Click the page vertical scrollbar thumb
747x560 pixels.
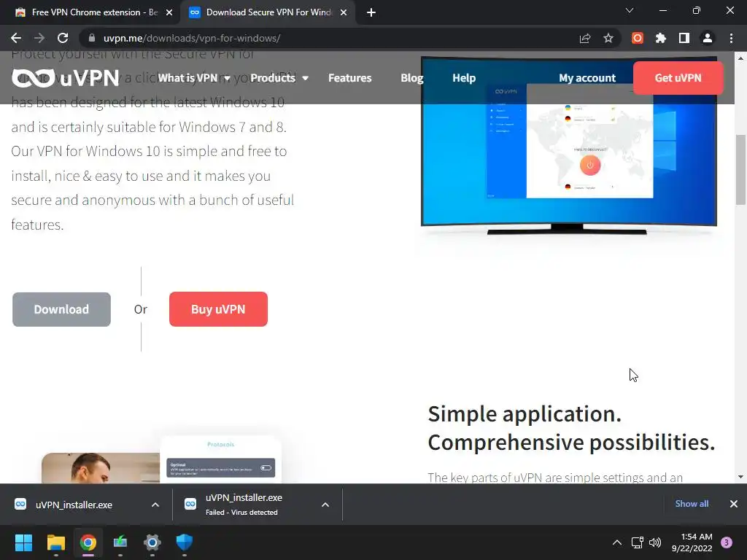tap(740, 169)
